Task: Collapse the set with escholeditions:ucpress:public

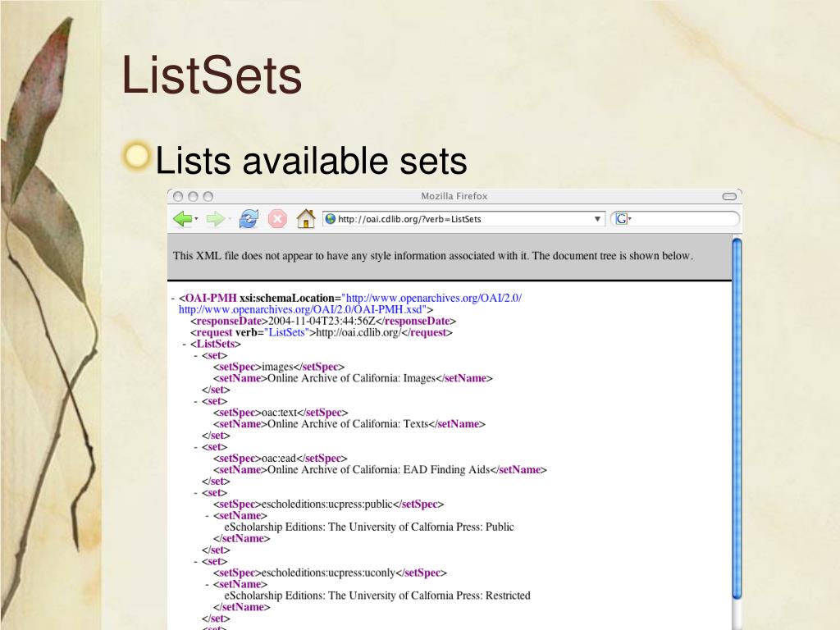Action: pos(196,493)
